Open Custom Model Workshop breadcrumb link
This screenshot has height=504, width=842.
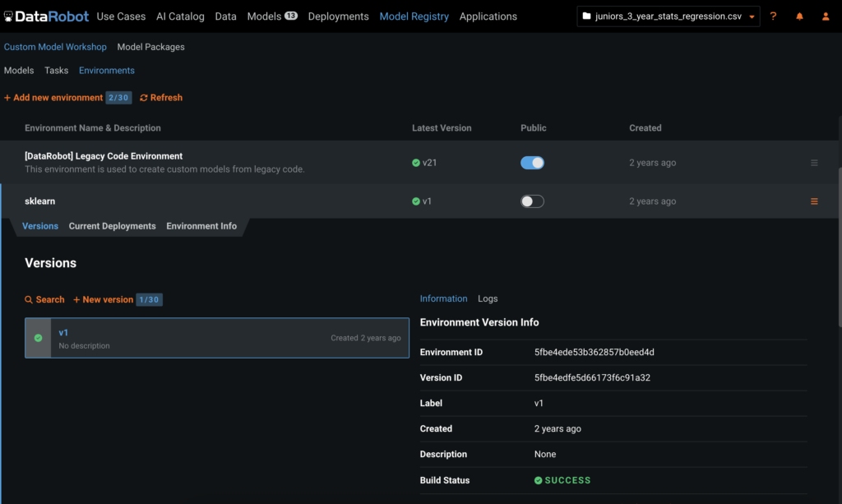pyautogui.click(x=55, y=47)
